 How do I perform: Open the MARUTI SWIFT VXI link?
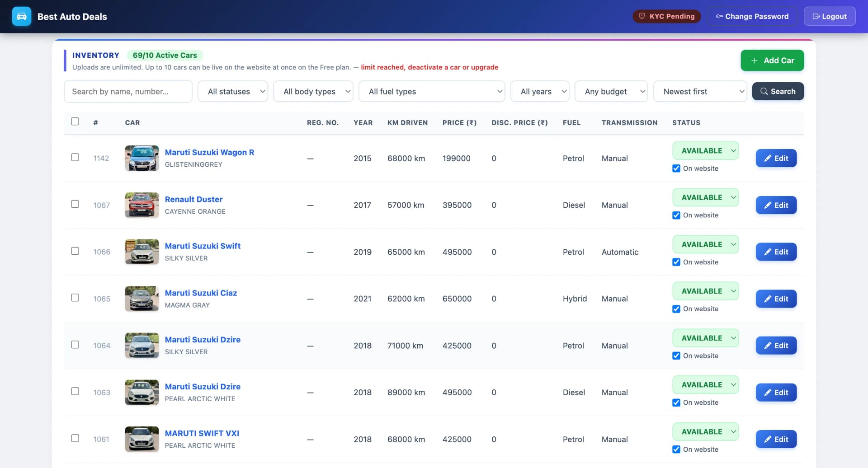tap(202, 433)
